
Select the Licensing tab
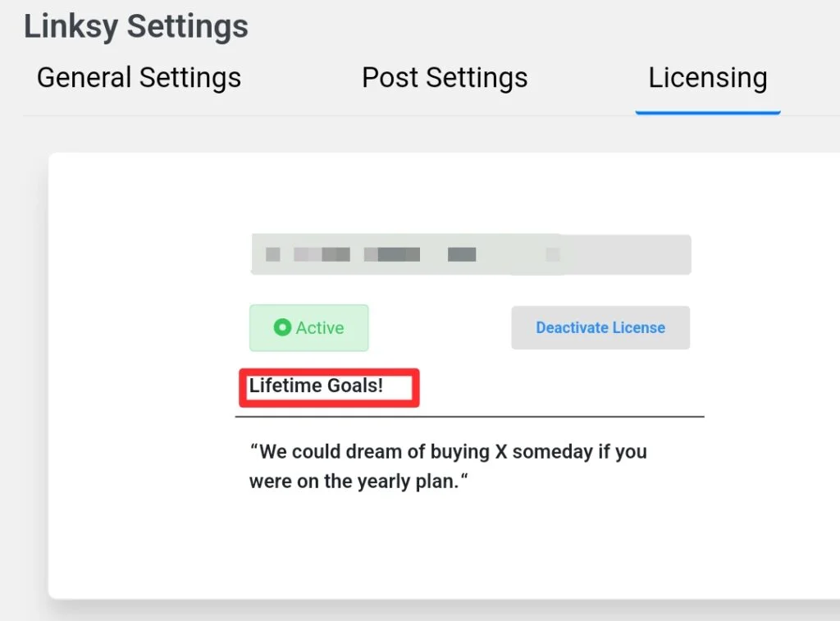tap(708, 78)
